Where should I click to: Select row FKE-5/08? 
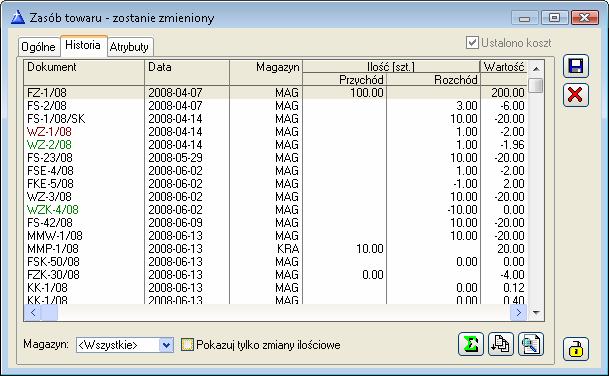pos(274,184)
